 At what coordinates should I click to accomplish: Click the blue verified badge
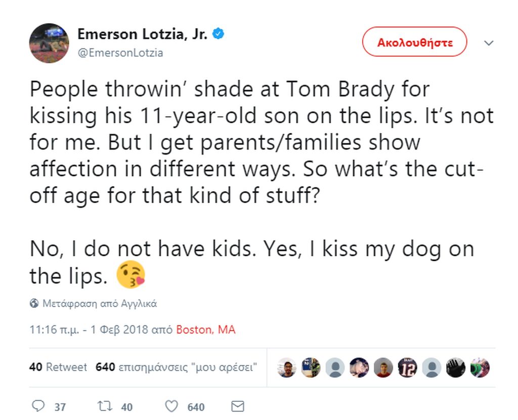coord(218,33)
